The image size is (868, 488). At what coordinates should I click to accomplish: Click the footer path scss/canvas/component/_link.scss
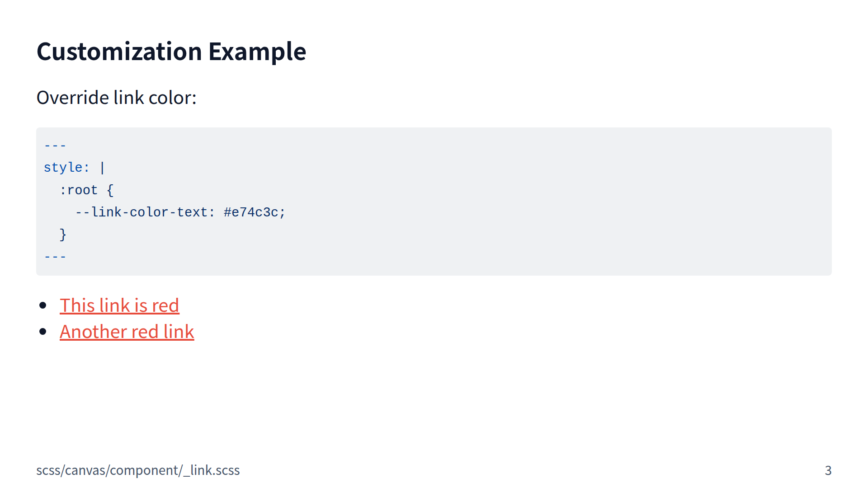click(138, 470)
